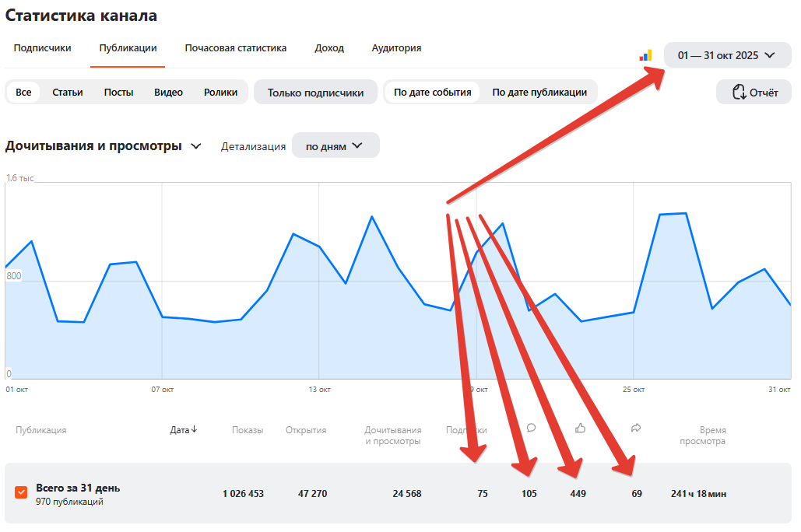Filter publications by Статьи
This screenshot has height=532, width=801.
click(x=68, y=93)
